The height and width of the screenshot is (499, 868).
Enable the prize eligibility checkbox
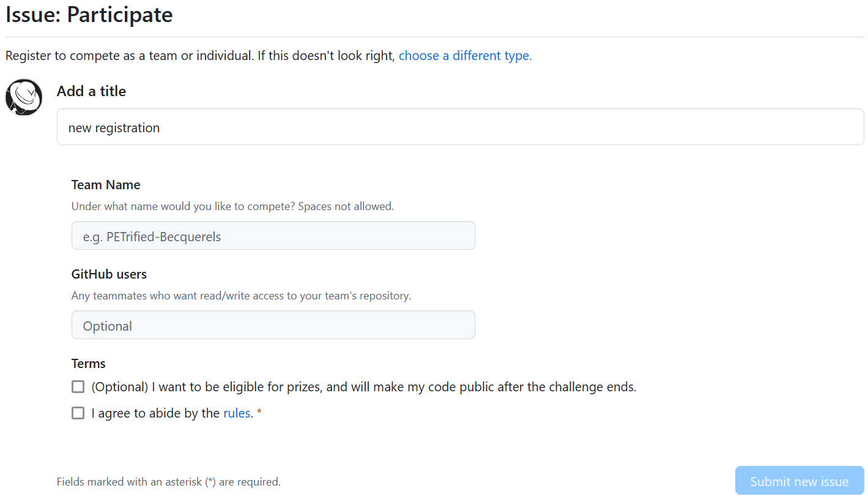[x=78, y=387]
